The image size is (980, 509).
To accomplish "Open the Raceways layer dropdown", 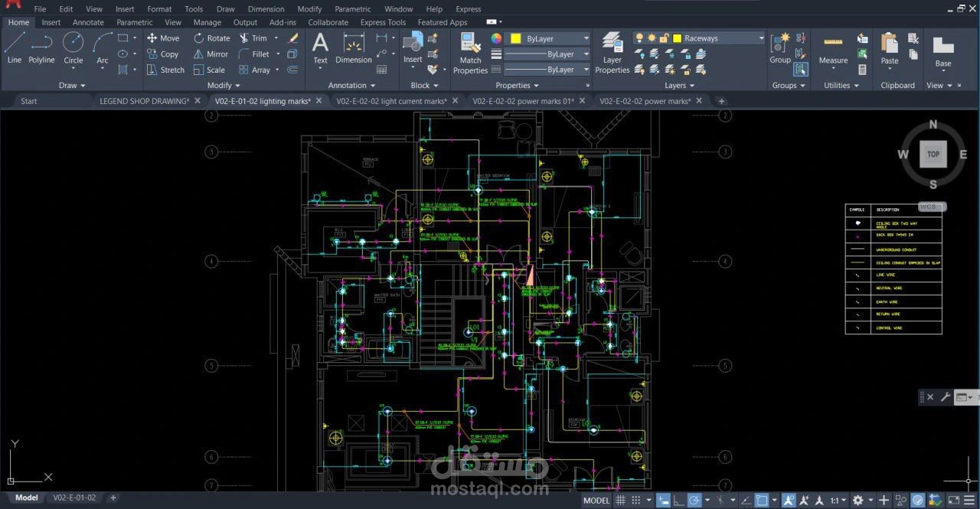I will (x=760, y=38).
